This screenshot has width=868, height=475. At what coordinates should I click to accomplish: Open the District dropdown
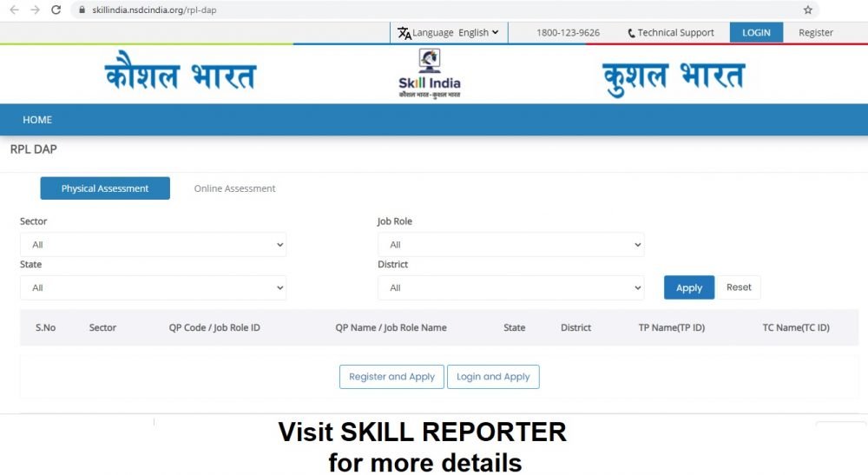pyautogui.click(x=510, y=287)
